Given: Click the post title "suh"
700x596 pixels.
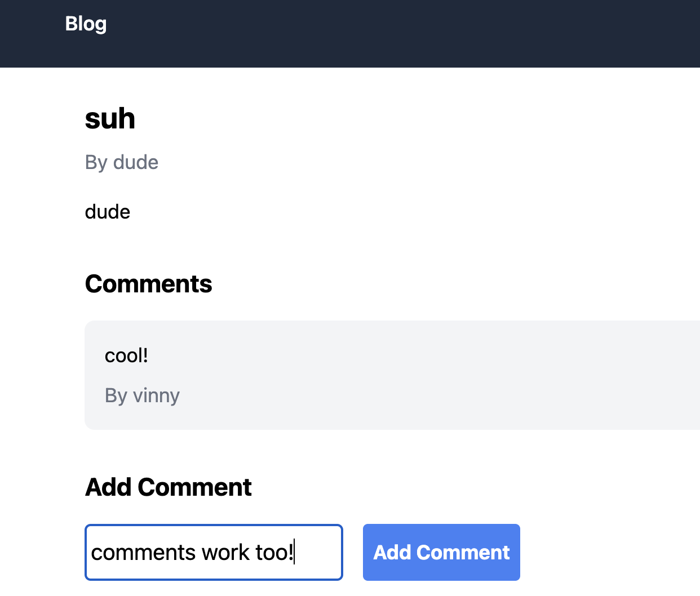Looking at the screenshot, I should [x=110, y=118].
